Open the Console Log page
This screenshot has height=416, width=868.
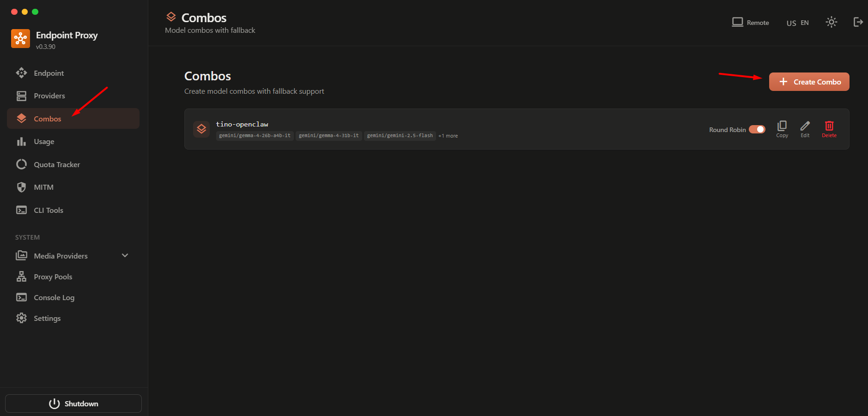tap(54, 298)
